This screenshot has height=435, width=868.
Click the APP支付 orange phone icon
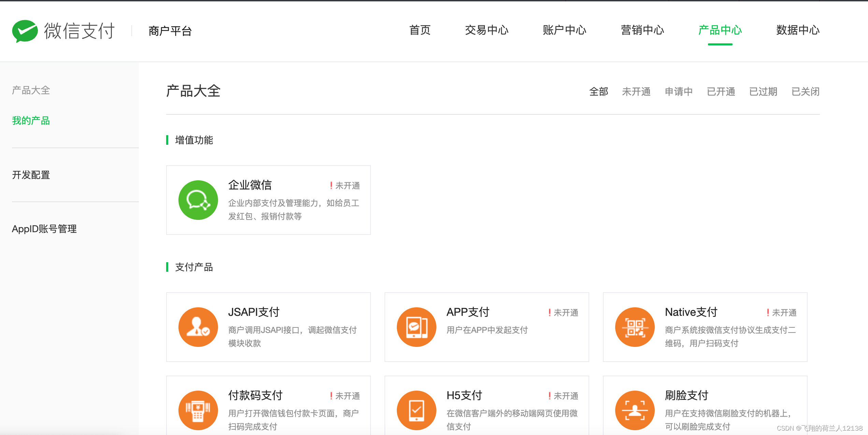416,327
